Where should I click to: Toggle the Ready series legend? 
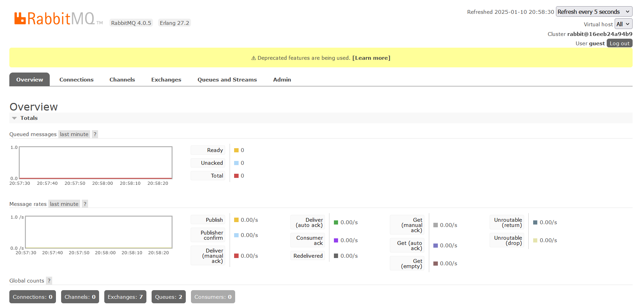coord(208,150)
